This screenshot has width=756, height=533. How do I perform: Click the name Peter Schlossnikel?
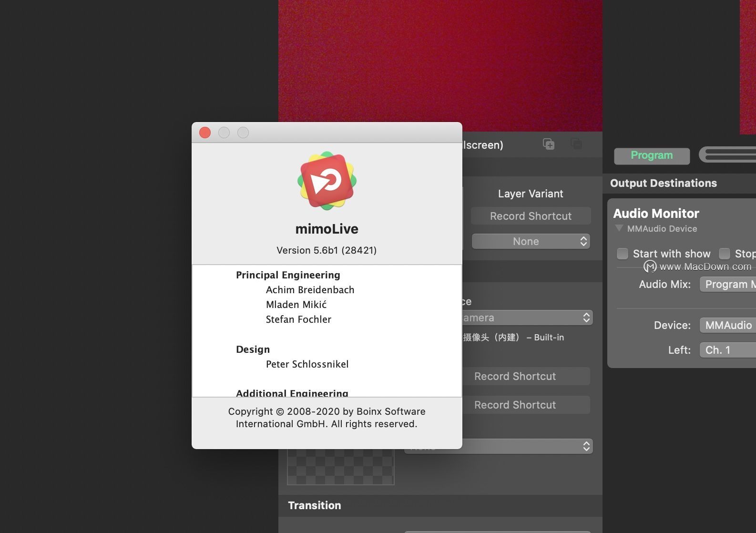coord(307,364)
